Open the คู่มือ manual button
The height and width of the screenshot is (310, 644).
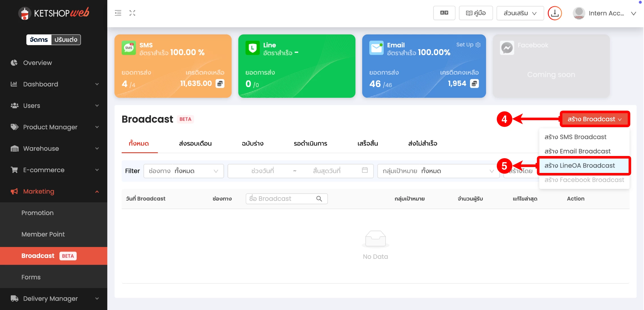pos(476,13)
